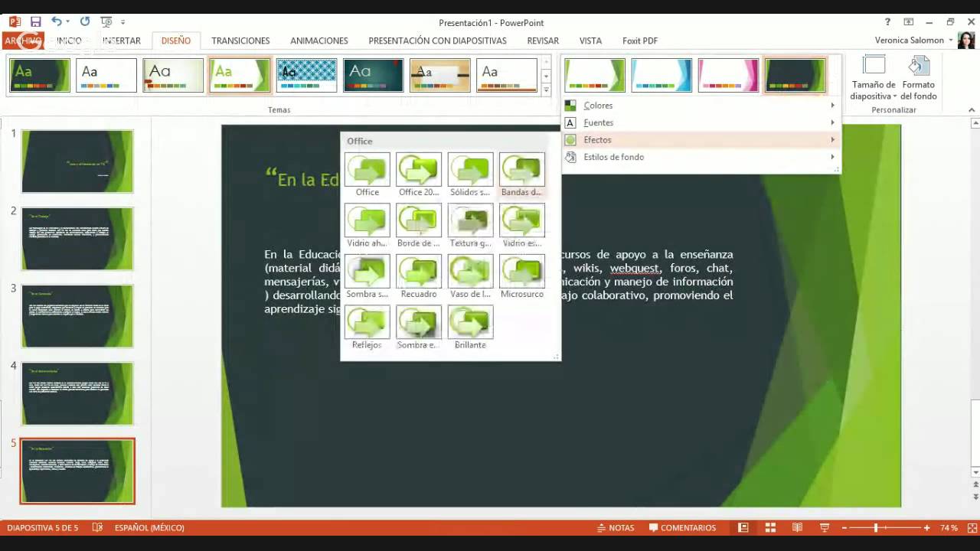The width and height of the screenshot is (980, 551).
Task: Switch to Normal view in status bar
Action: tap(743, 527)
